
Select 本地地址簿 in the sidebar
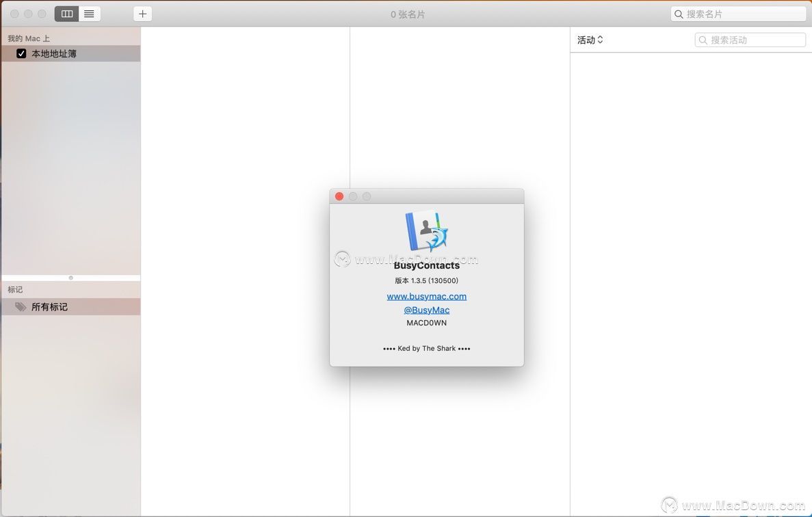tap(71, 53)
